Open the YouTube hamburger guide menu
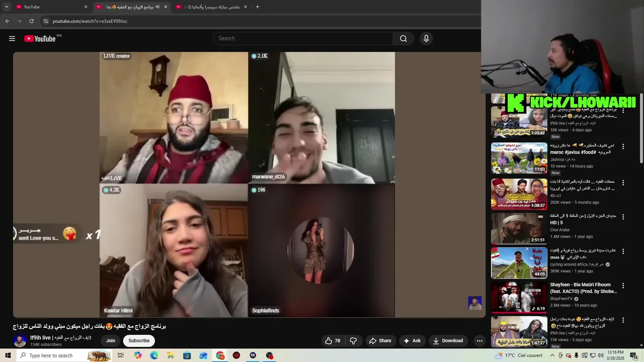This screenshot has width=644, height=362. (12, 39)
